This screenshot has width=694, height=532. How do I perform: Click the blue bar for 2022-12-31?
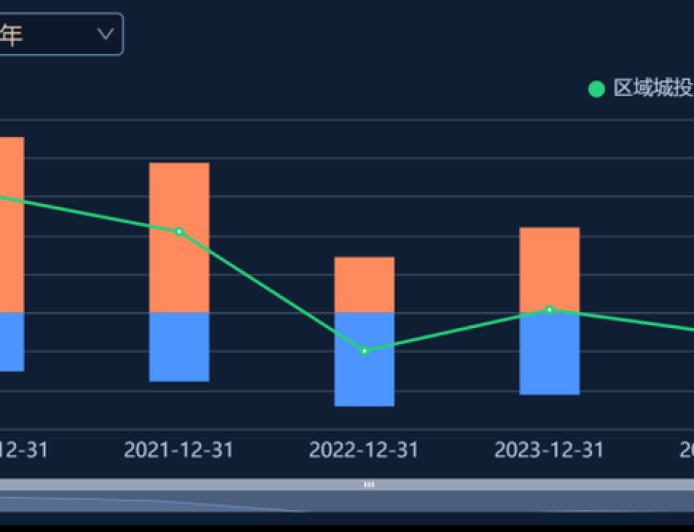pos(364,380)
